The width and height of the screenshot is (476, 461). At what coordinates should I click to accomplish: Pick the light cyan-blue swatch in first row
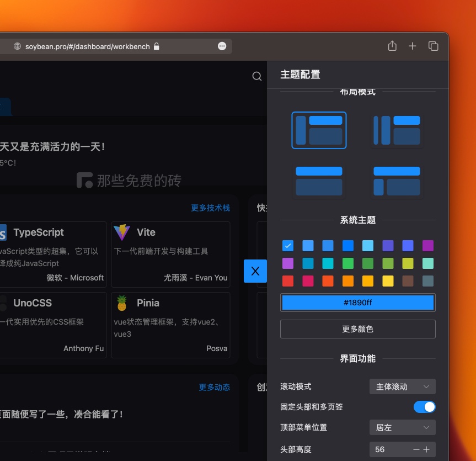coord(368,246)
